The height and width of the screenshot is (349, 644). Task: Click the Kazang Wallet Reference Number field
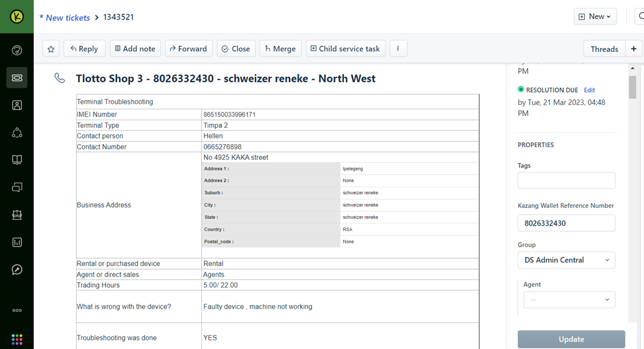click(x=567, y=223)
